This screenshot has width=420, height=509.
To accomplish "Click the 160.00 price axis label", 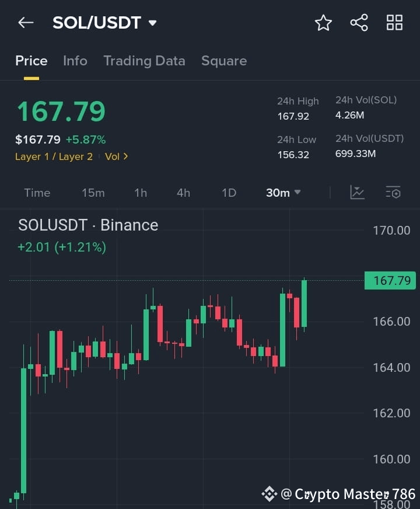I will (391, 459).
